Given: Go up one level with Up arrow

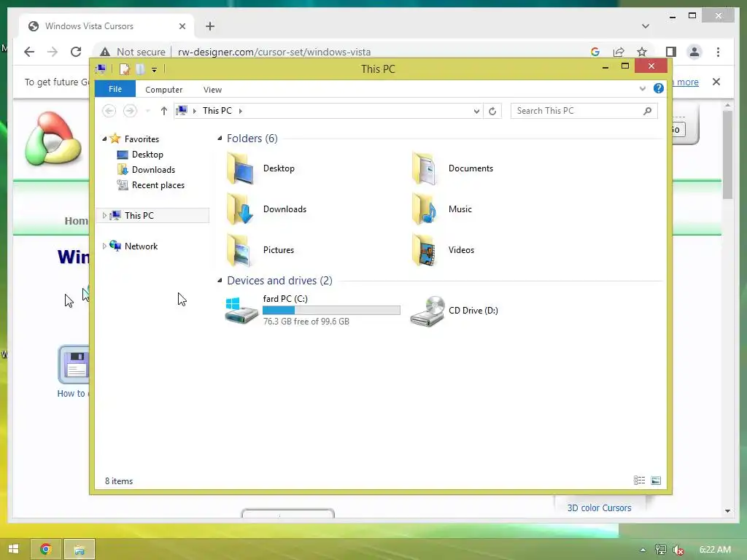Looking at the screenshot, I should pyautogui.click(x=164, y=111).
